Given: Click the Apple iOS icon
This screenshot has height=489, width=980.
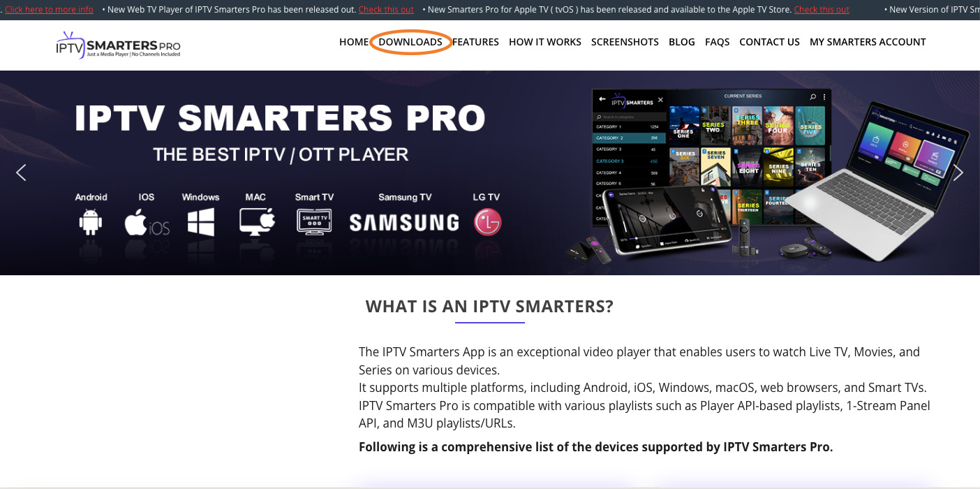Looking at the screenshot, I should [147, 223].
